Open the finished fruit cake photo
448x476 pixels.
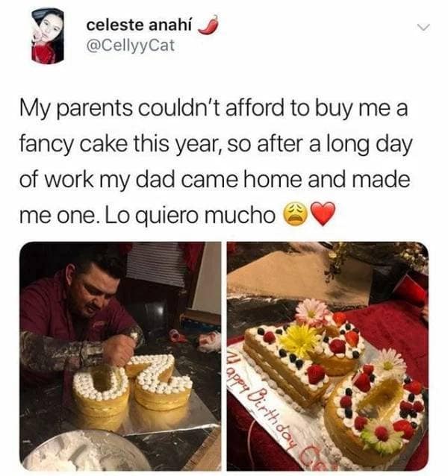328,356
